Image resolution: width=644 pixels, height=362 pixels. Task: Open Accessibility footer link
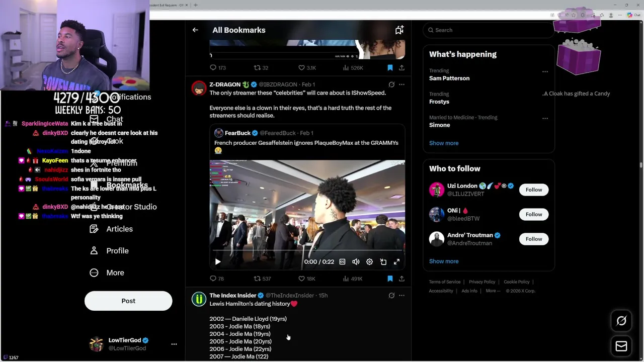pyautogui.click(x=441, y=291)
